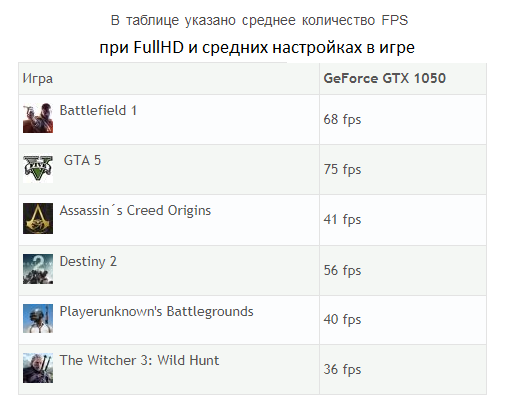510x416 pixels.
Task: Open the Battlefield 1 title link
Action: [x=98, y=110]
